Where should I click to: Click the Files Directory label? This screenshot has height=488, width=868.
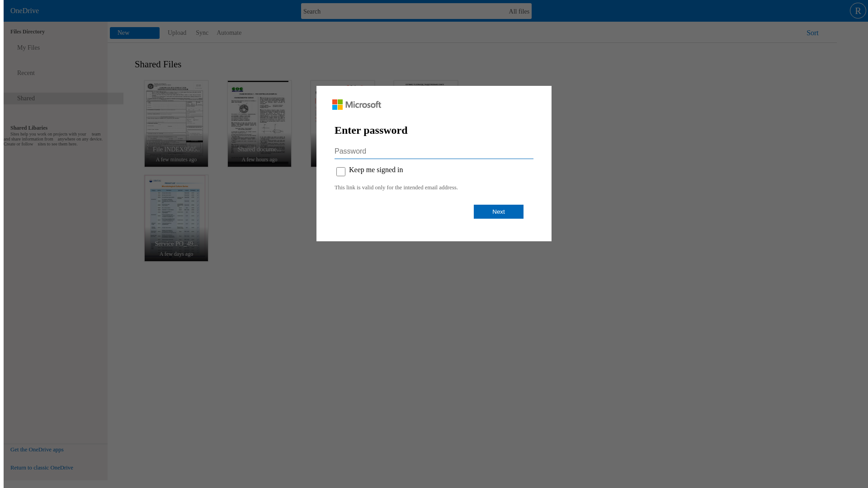pos(28,32)
